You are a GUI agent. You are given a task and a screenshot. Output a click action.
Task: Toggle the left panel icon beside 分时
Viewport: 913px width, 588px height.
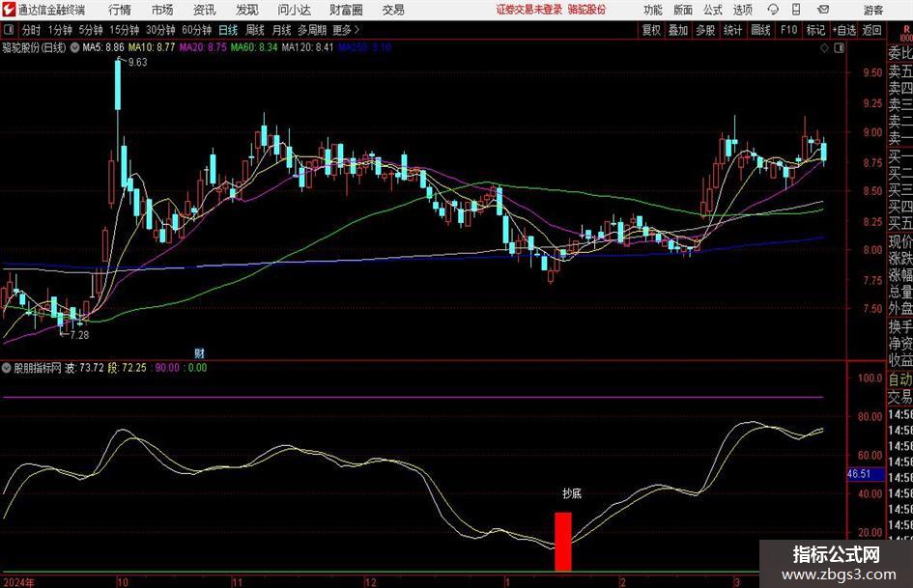8,30
